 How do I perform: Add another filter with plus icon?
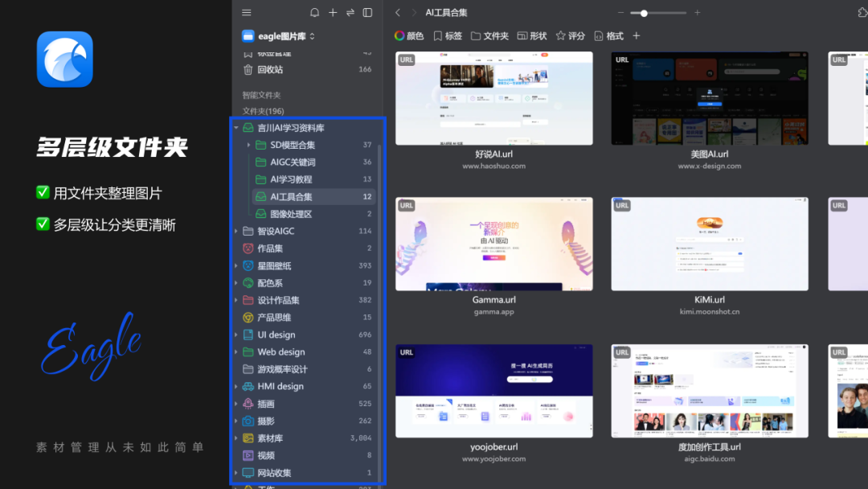tap(636, 36)
